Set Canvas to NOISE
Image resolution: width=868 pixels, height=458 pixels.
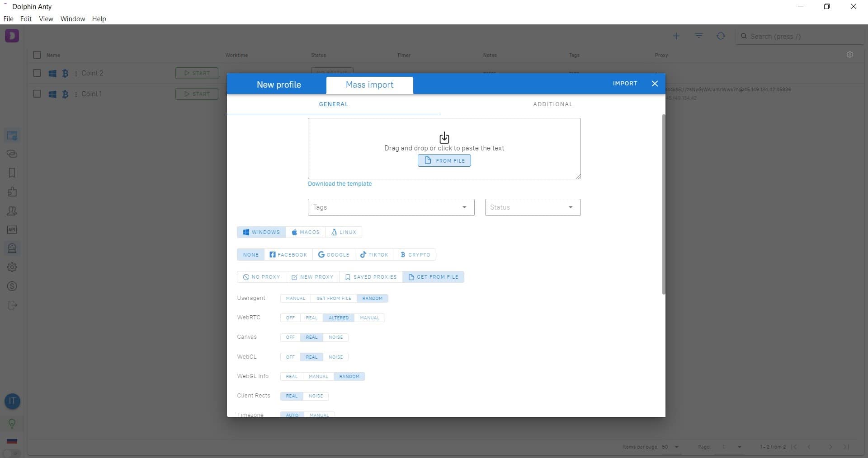pos(335,337)
